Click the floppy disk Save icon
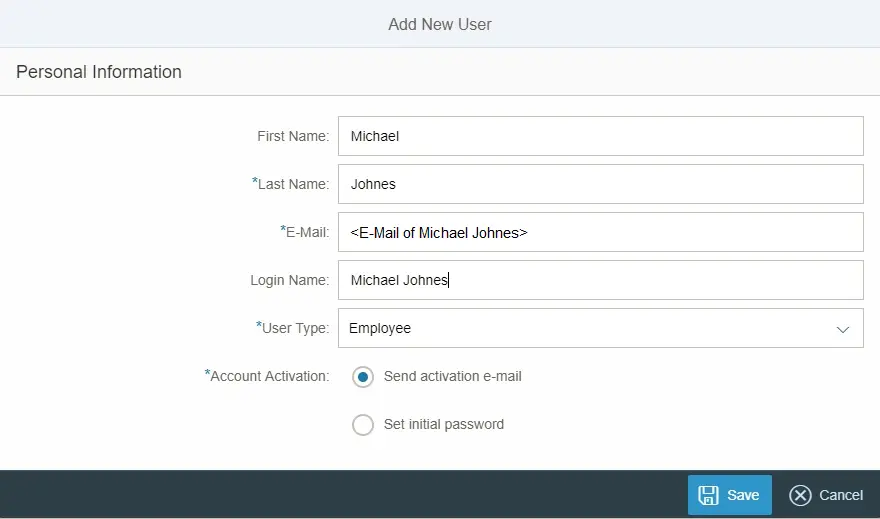The image size is (880, 519). [708, 495]
